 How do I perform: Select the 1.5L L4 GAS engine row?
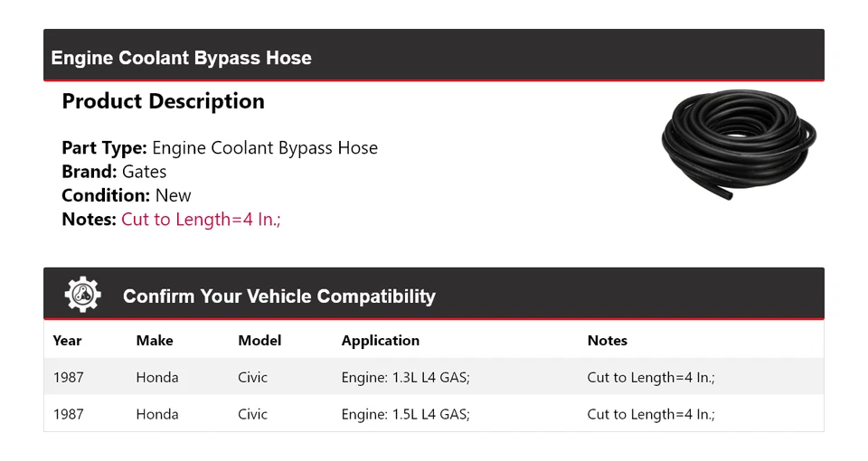point(405,414)
